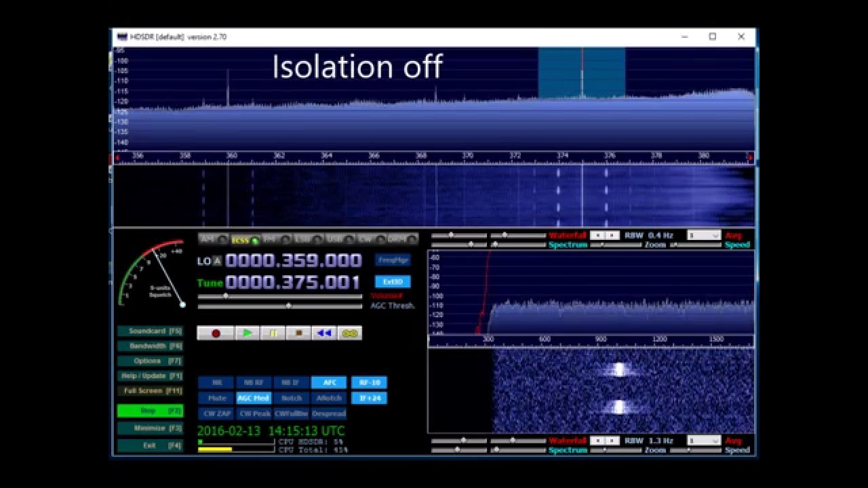Adjust upper Speed slider
868x488 pixels.
696,245
